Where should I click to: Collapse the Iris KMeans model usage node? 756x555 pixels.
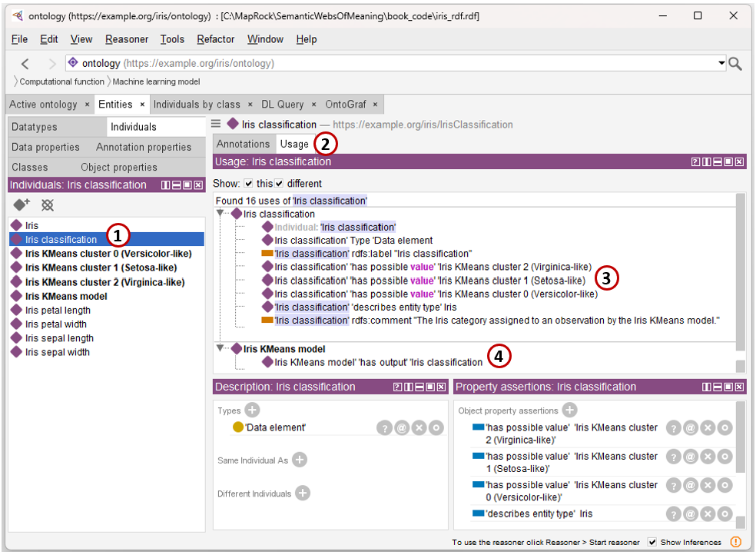click(220, 347)
